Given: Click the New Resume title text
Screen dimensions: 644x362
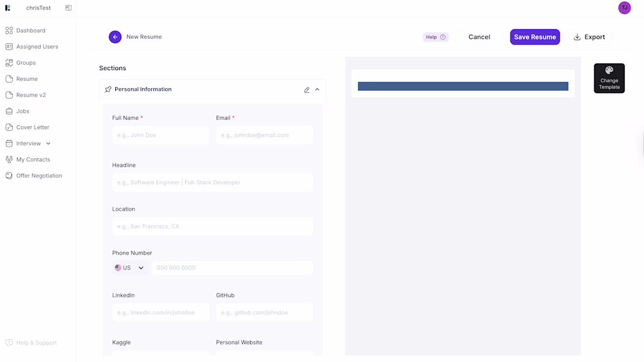Looking at the screenshot, I should [144, 37].
